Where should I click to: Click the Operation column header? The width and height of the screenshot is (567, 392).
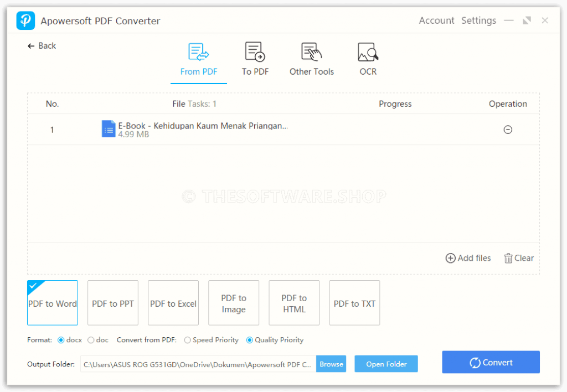point(508,104)
